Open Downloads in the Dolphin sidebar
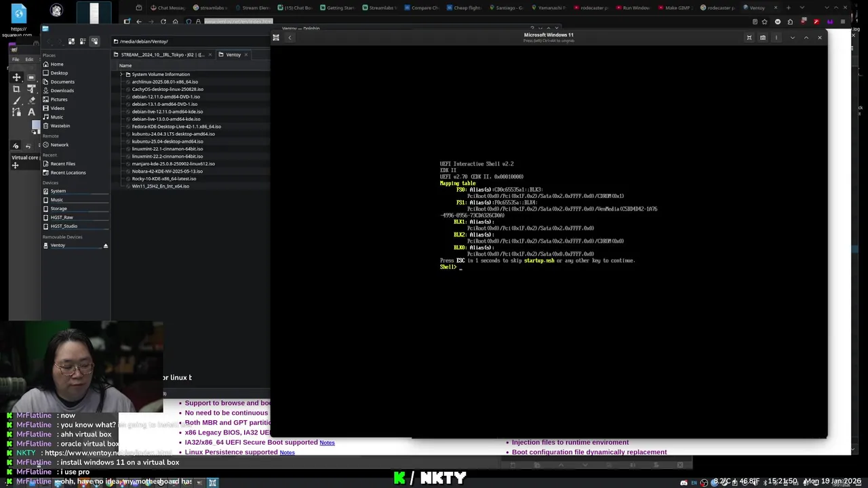Image resolution: width=868 pixels, height=488 pixels. [x=62, y=91]
